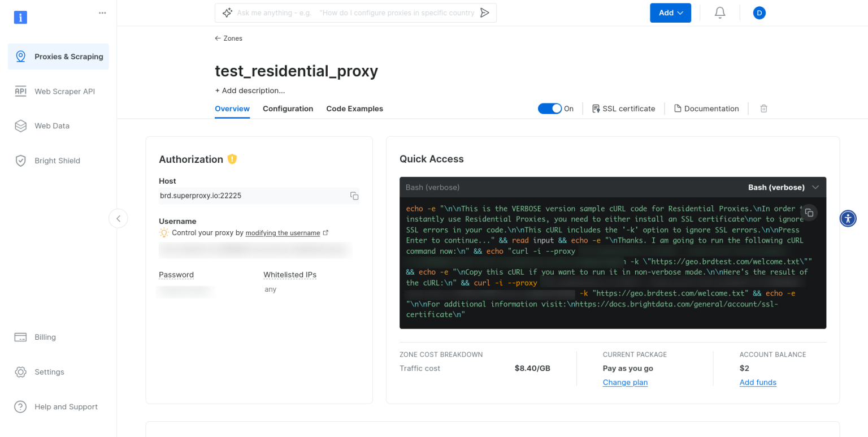Open Bright Shield from the sidebar
The image size is (868, 437).
click(57, 161)
